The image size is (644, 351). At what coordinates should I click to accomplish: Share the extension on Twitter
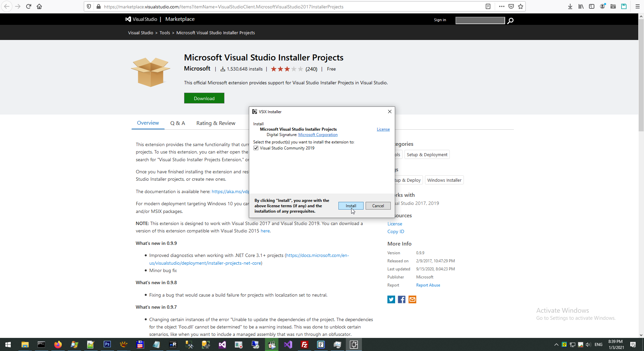point(391,299)
